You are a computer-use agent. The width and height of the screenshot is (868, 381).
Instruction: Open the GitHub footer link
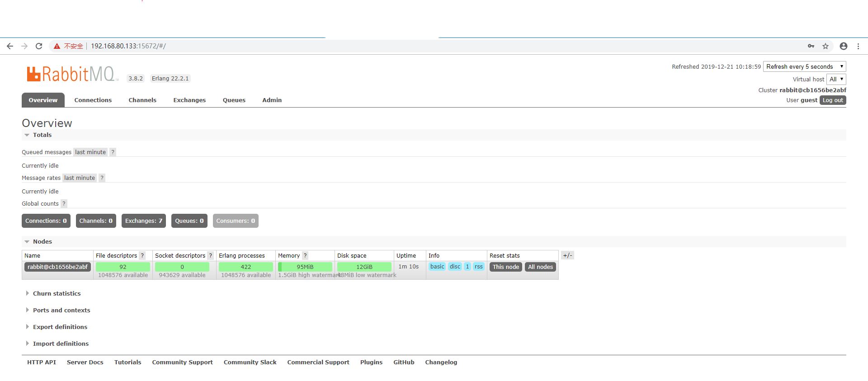[x=404, y=362]
